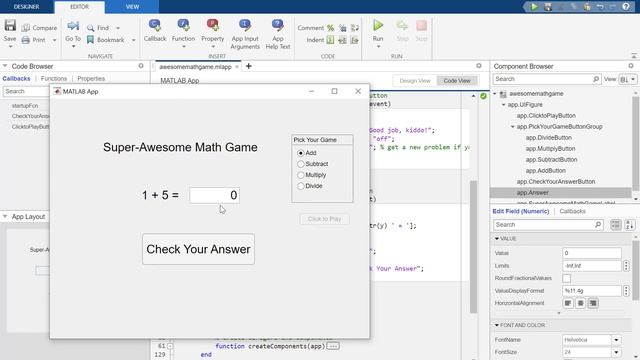Open the Go To navigation tool

click(x=73, y=26)
